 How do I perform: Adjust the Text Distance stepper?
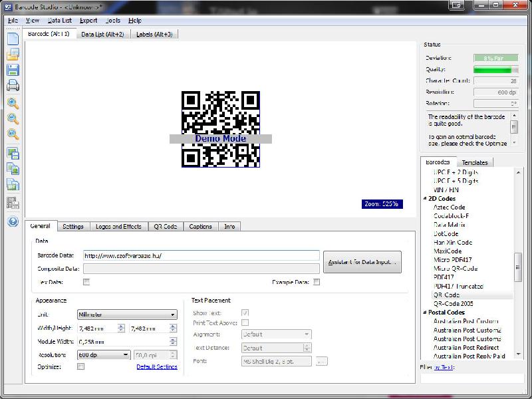[307, 348]
